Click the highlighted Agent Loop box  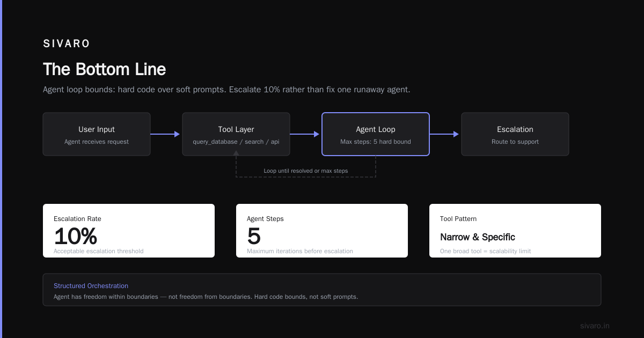pyautogui.click(x=376, y=134)
